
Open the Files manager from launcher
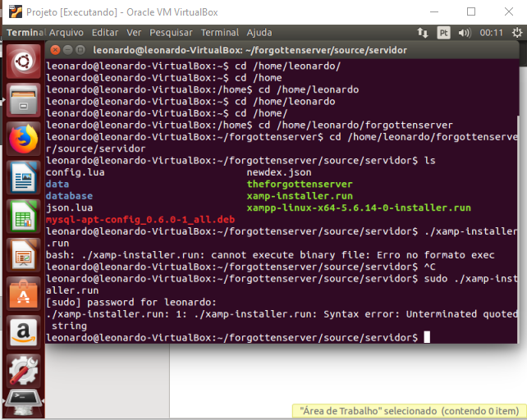click(23, 100)
